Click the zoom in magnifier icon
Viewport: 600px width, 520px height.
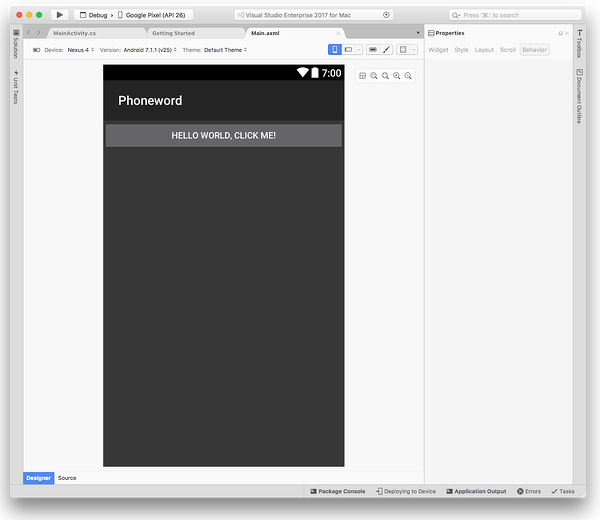tap(374, 76)
